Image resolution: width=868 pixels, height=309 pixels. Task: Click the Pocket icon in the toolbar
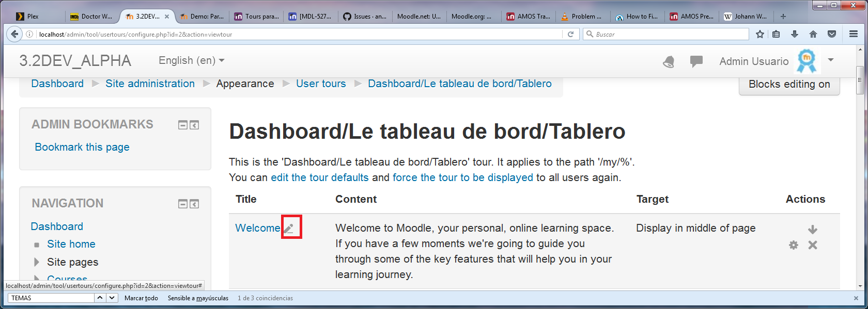click(x=832, y=34)
